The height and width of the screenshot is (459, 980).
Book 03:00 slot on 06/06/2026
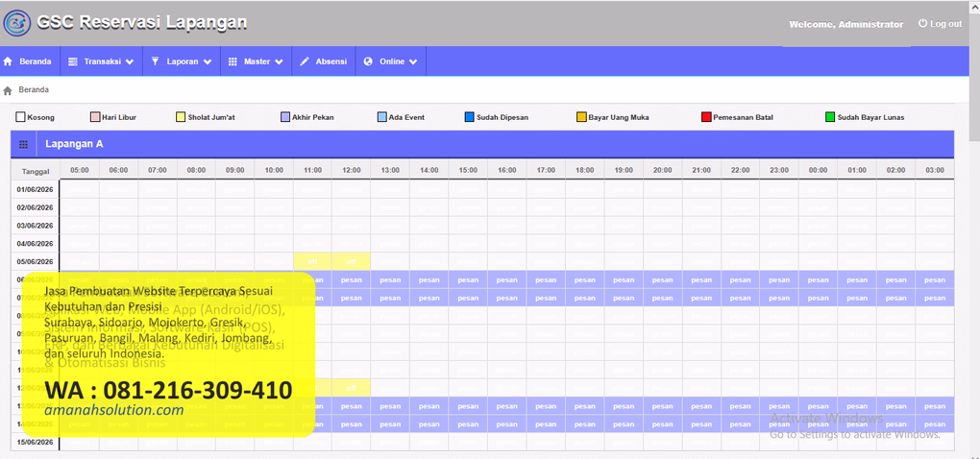pyautogui.click(x=935, y=279)
